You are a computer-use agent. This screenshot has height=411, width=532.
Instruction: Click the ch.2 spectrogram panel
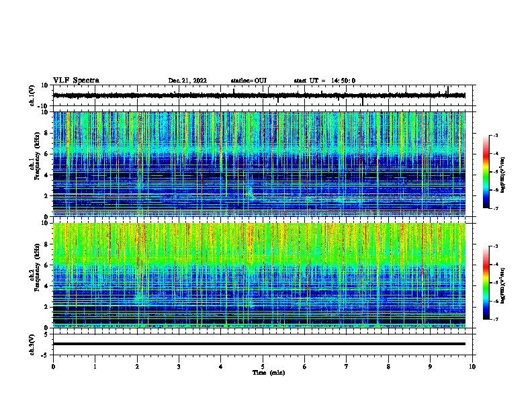(x=259, y=275)
